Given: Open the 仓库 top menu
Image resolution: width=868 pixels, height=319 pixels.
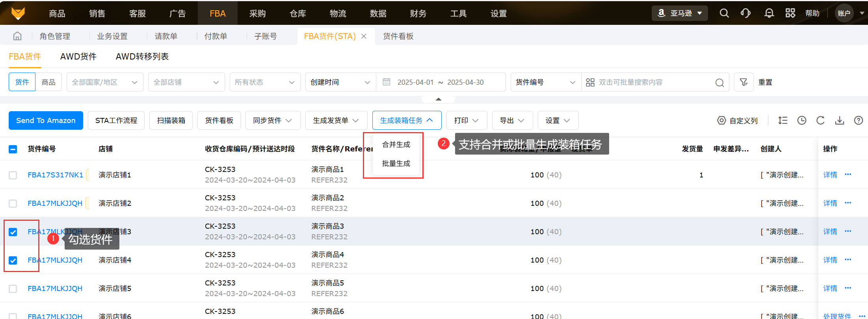Looking at the screenshot, I should pyautogui.click(x=298, y=13).
